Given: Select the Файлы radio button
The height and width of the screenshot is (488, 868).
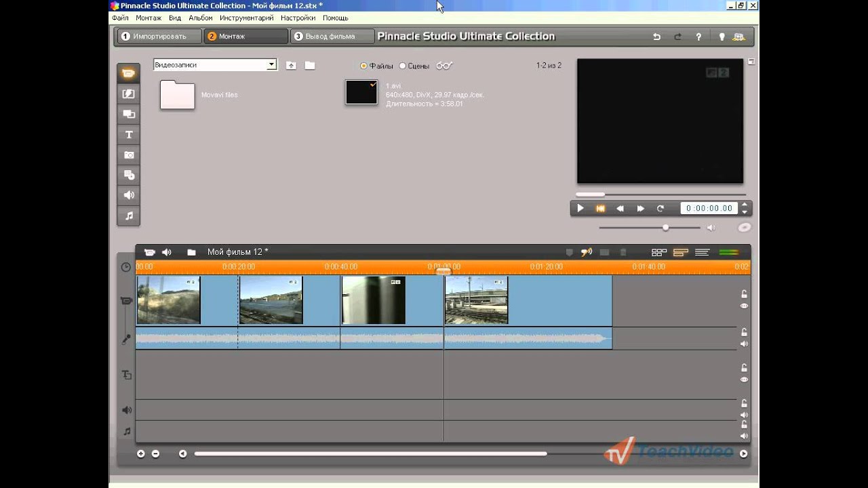Looking at the screenshot, I should click(x=363, y=66).
